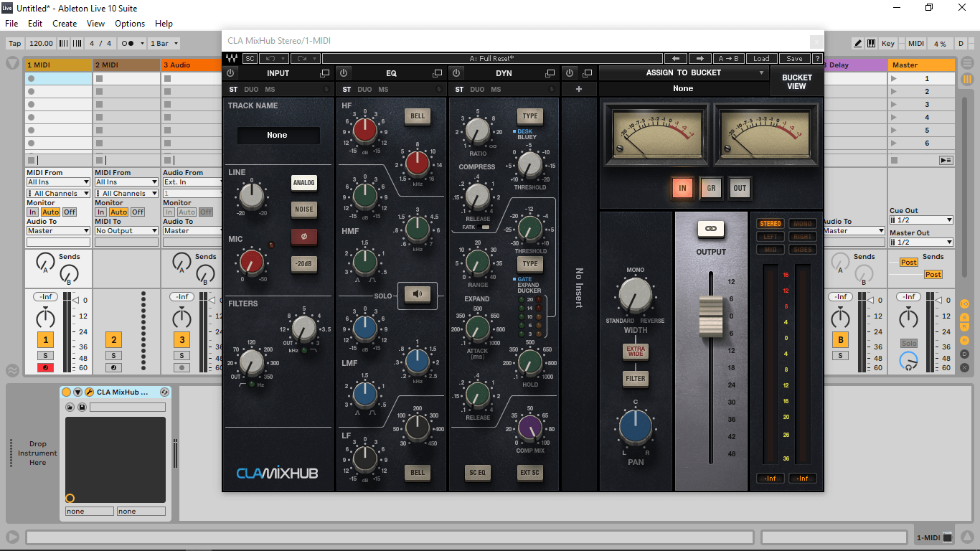
Task: Arm track 1 MIDI record button
Action: tap(46, 367)
